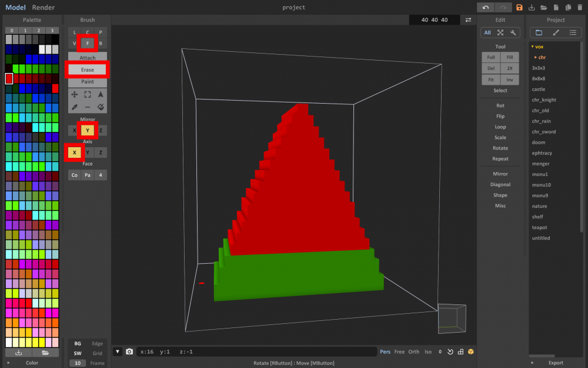
Task: Switch to the Render tab
Action: click(x=42, y=8)
